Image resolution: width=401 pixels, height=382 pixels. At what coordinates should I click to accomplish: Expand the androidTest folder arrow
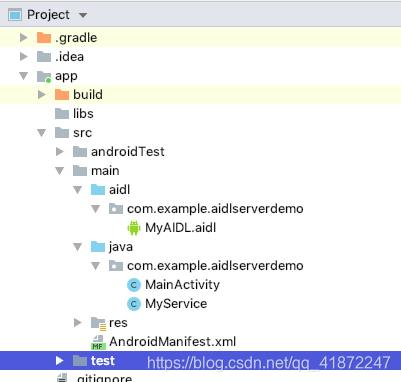pyautogui.click(x=59, y=152)
